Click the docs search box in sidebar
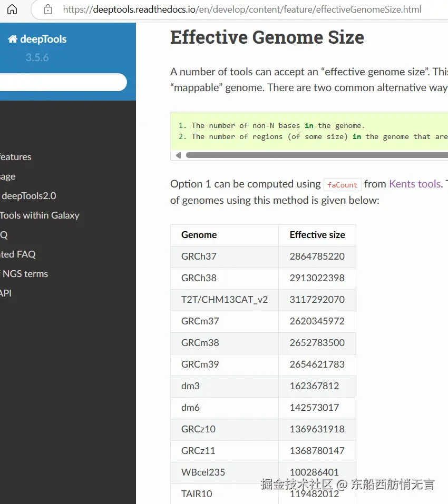 62,82
